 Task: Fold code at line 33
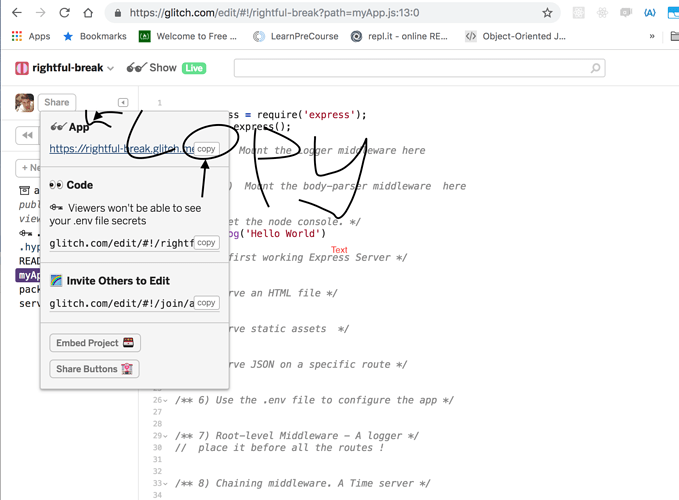[x=166, y=484]
